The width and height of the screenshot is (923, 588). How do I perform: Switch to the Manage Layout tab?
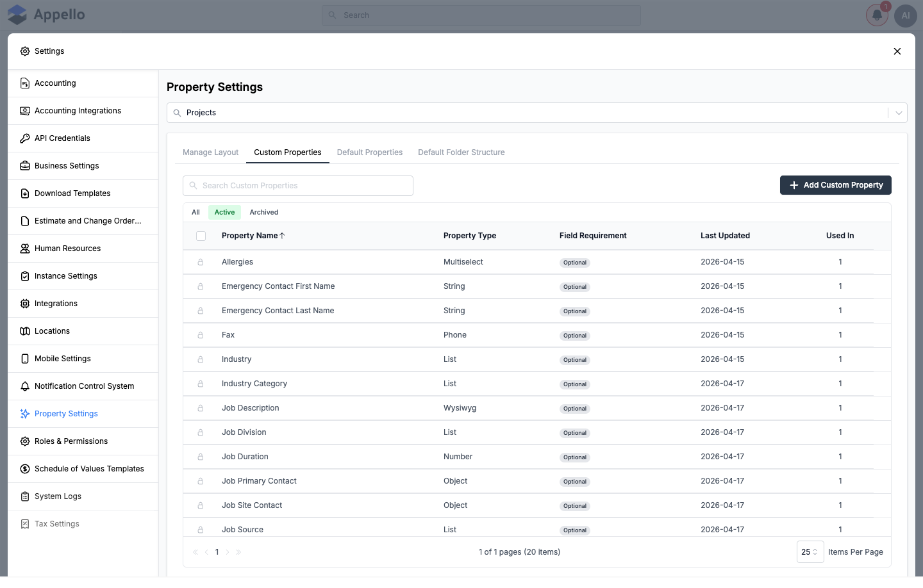[x=210, y=152]
